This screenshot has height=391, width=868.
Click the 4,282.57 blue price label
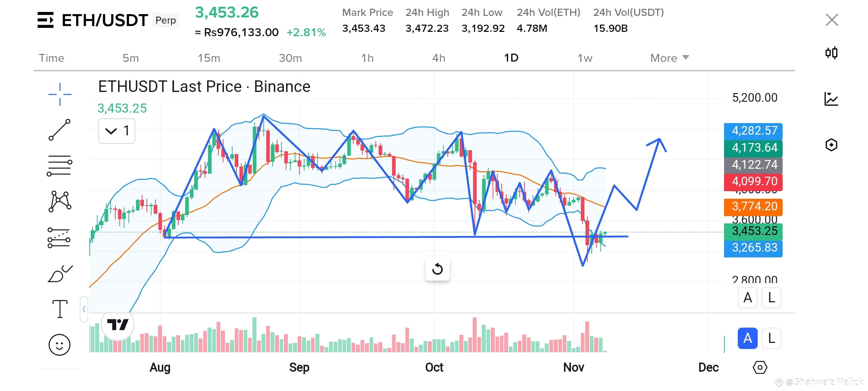753,131
